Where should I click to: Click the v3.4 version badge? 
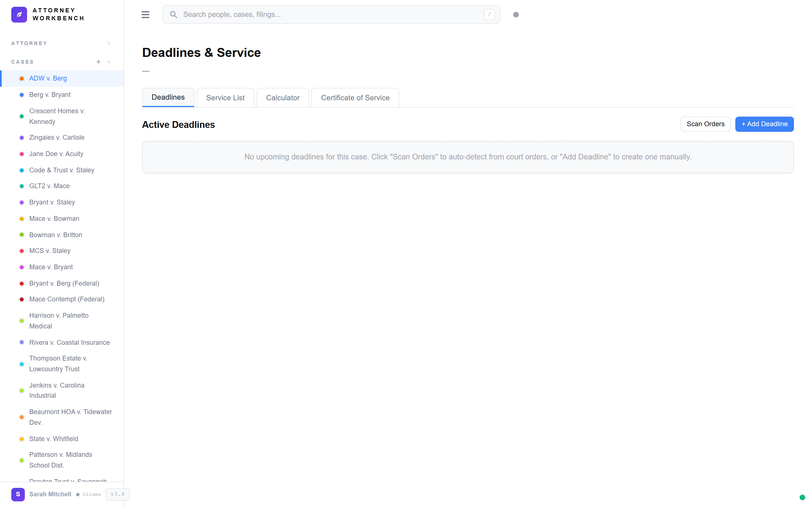(117, 494)
